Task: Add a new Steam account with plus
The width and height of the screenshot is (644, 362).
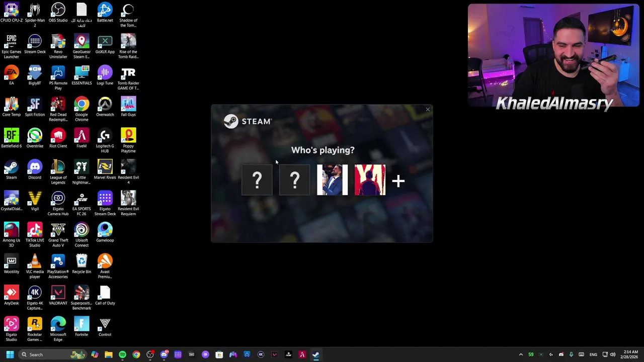Action: pos(398,180)
